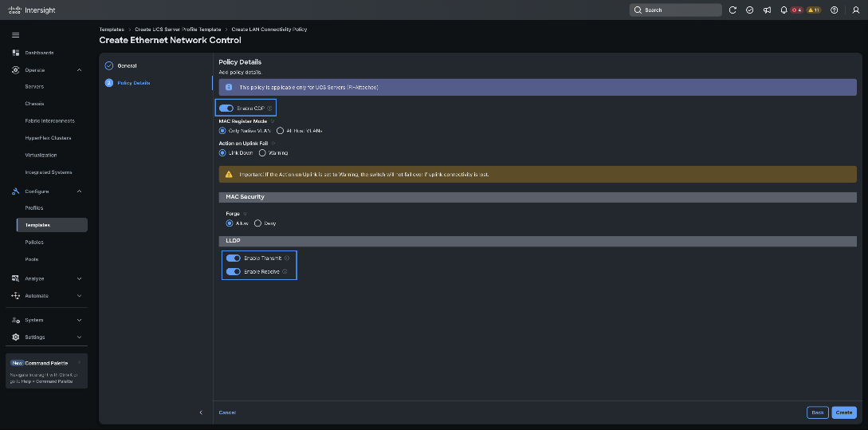The width and height of the screenshot is (868, 430).
Task: Click the Create button
Action: coord(843,412)
